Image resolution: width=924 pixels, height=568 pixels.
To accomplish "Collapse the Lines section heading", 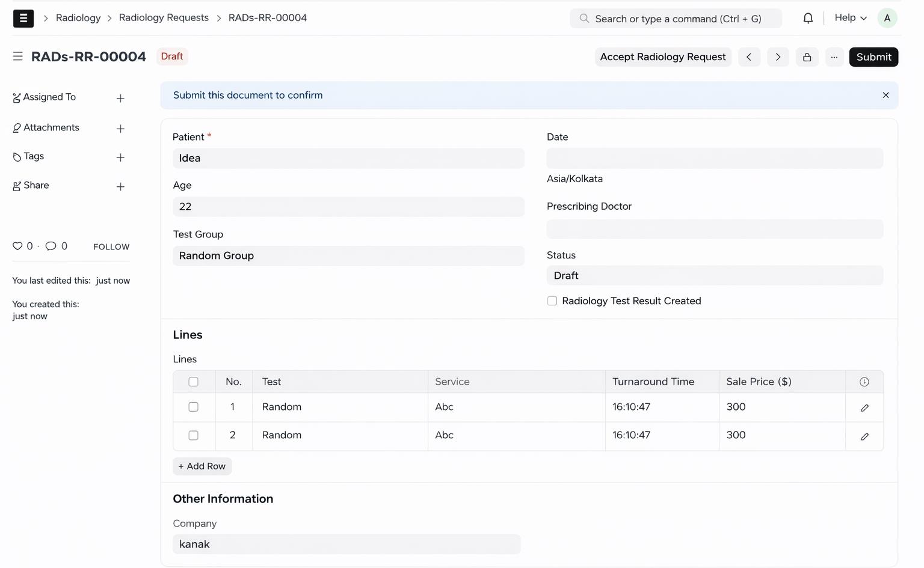I will point(188,335).
